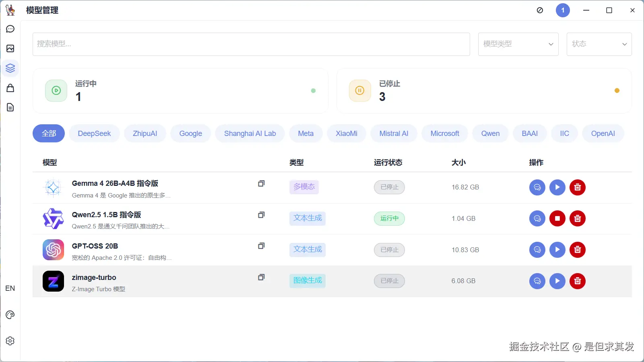
Task: Click the app llama logo
Action: [x=10, y=10]
